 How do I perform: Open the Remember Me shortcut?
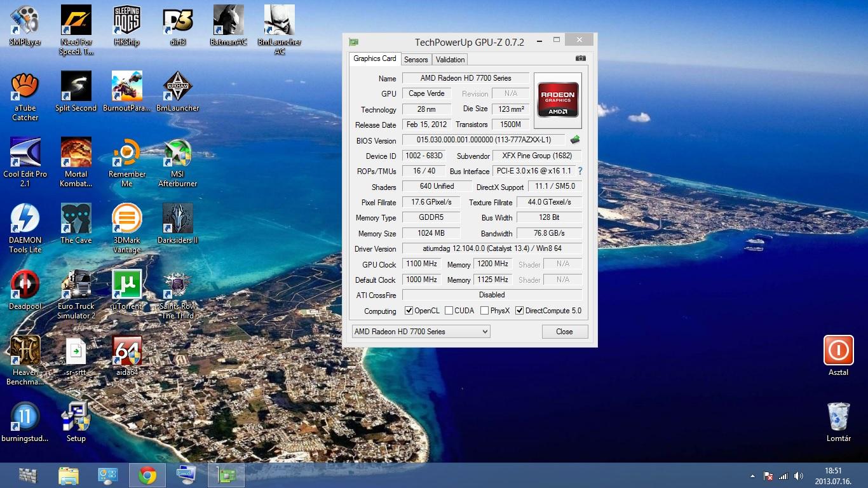[127, 162]
